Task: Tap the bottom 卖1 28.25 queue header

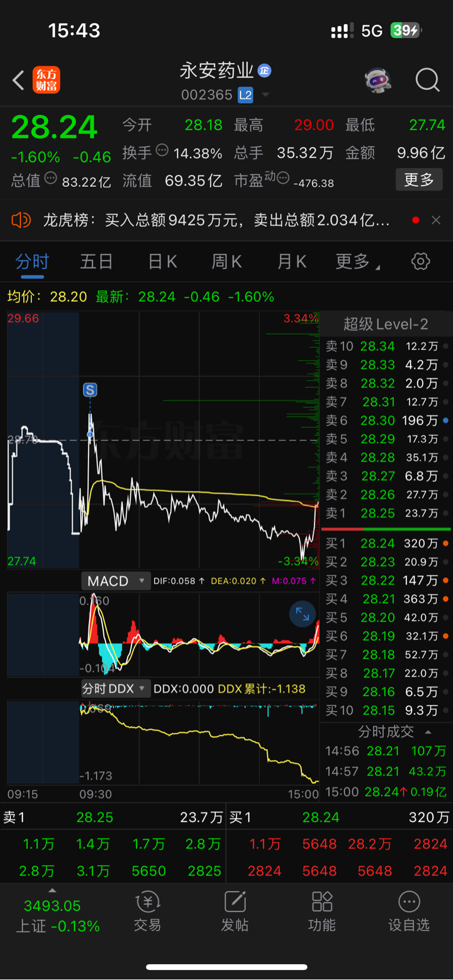Action: coord(113,817)
